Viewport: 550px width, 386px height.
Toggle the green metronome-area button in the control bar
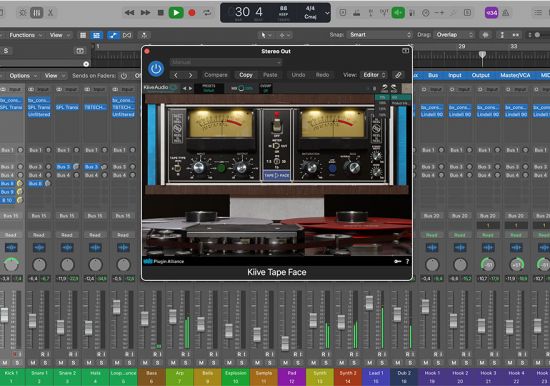pos(398,13)
